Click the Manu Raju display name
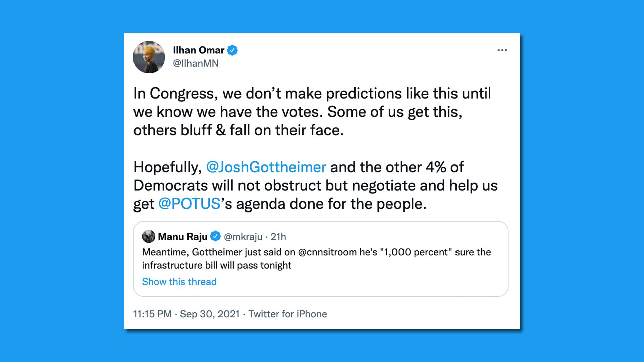Viewport: 644px width, 362px height. click(182, 237)
